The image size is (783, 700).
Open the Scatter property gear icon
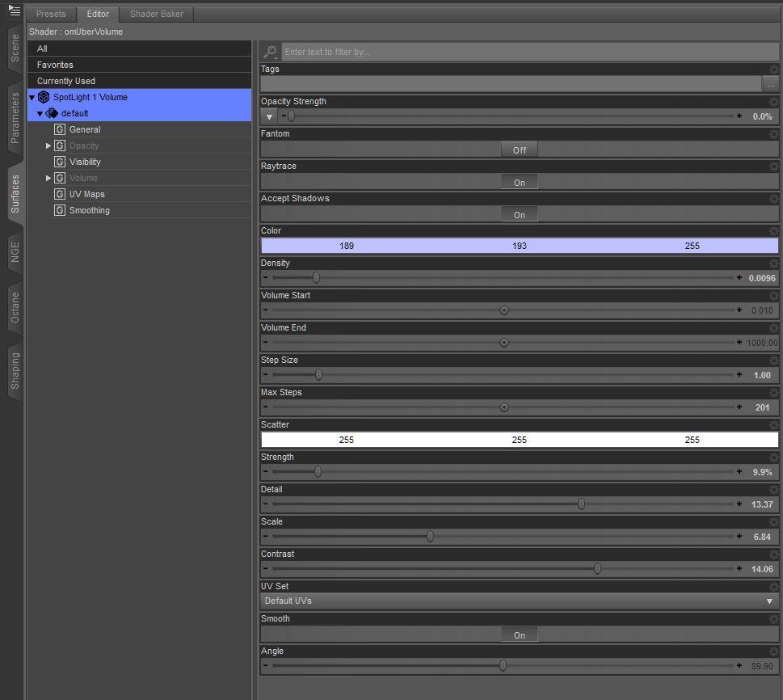[773, 425]
